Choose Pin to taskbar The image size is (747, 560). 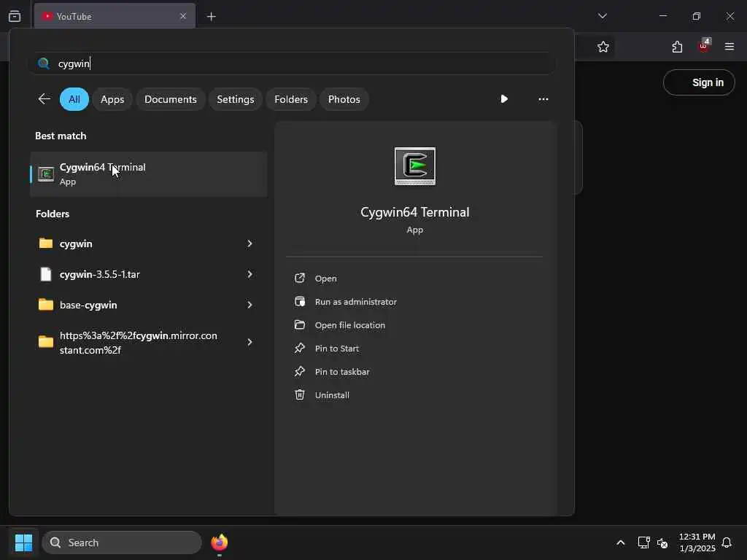342,372
